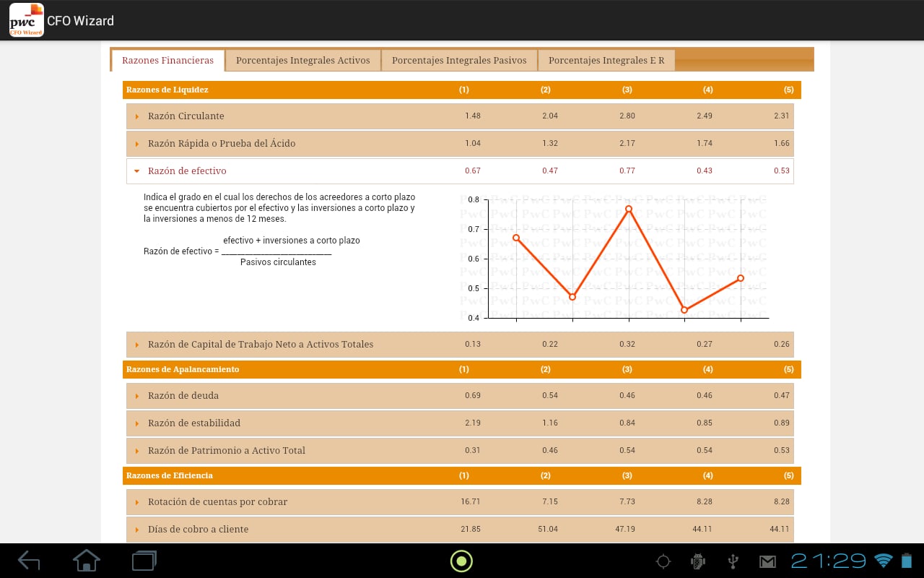This screenshot has height=578, width=924.
Task: Open the Porcentajes Integrales Pasivos tab
Action: [x=459, y=60]
